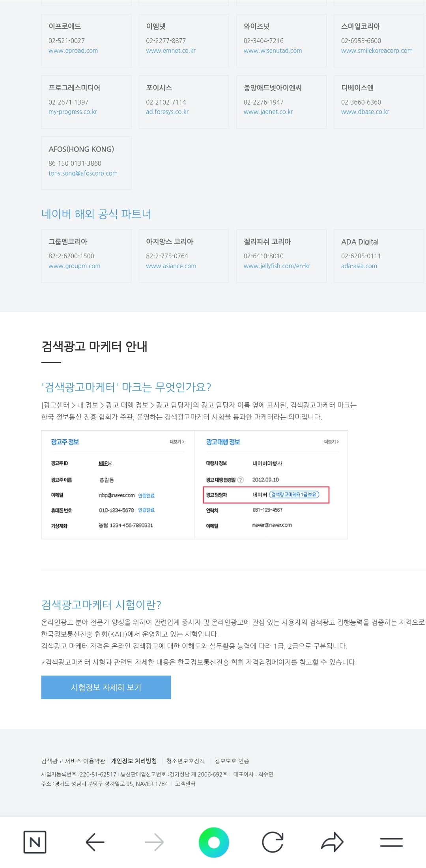Screen dimensions: 426x868
Task: Tap the green circle Naver search button
Action: point(214,842)
